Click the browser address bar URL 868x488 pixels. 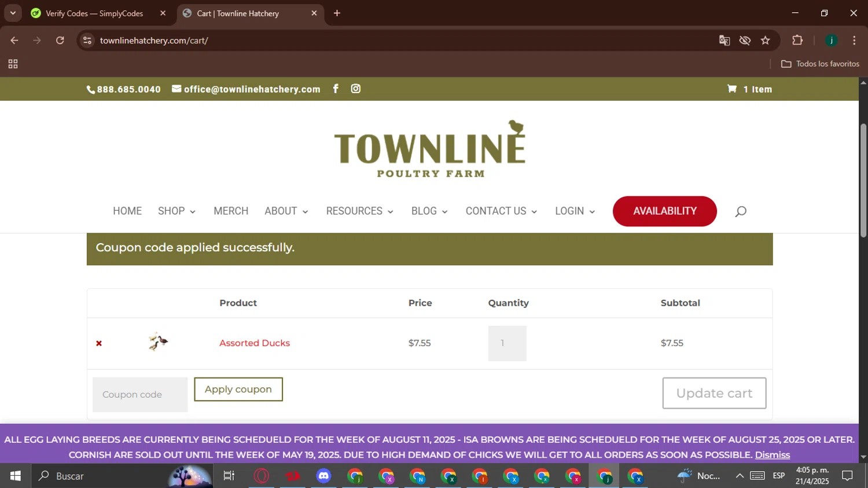tap(154, 41)
